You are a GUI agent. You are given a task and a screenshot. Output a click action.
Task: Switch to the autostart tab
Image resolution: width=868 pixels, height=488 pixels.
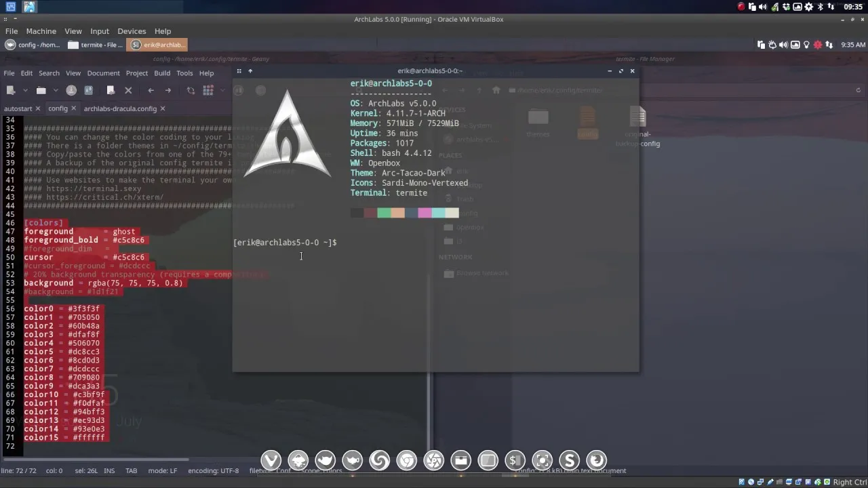pos(17,108)
